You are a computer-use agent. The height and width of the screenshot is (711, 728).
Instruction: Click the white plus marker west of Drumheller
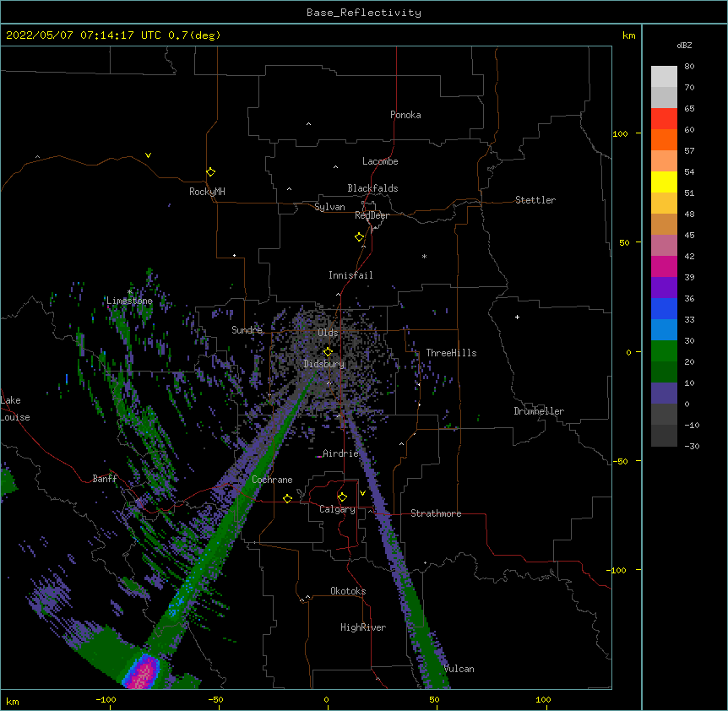pyautogui.click(x=517, y=318)
